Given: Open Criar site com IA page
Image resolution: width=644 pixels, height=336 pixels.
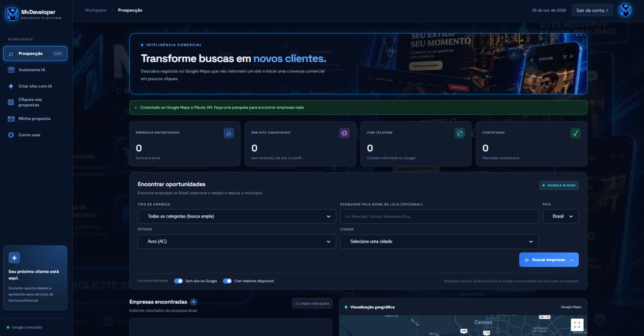Looking at the screenshot, I should coord(35,86).
